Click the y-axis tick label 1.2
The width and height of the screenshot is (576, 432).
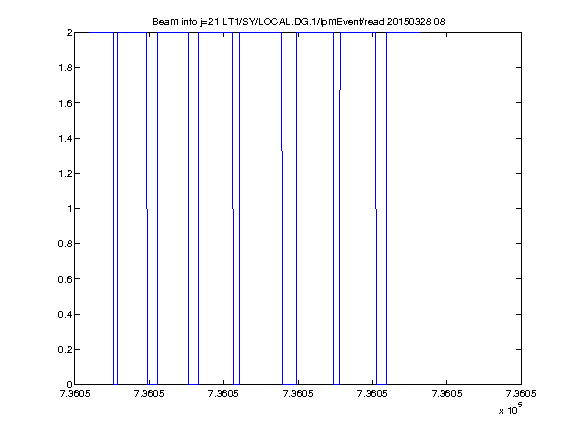pyautogui.click(x=65, y=173)
